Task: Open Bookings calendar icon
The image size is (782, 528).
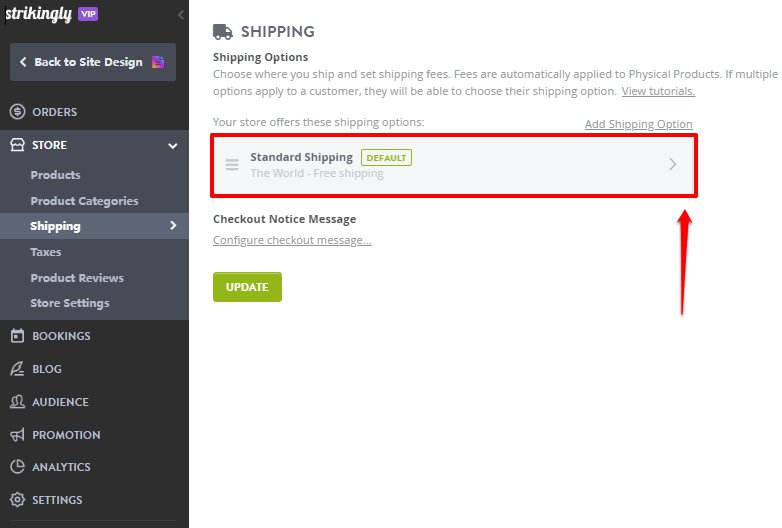Action: coord(17,336)
